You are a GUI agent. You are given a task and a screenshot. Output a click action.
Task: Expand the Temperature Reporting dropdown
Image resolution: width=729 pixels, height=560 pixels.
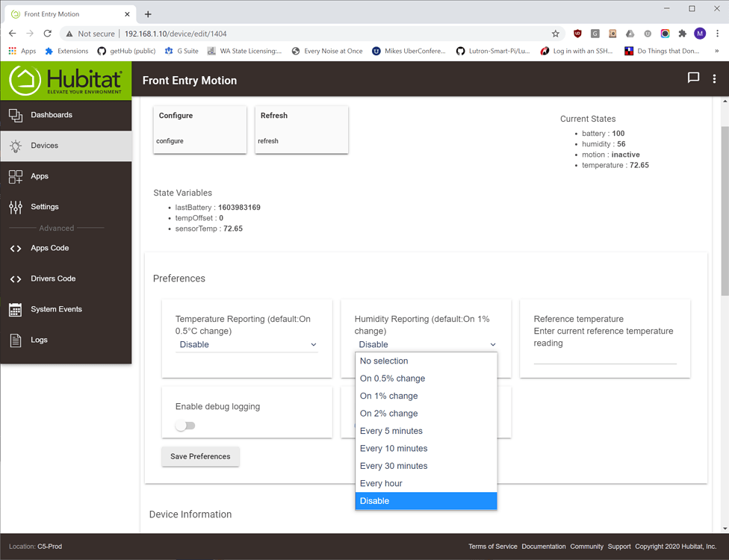coord(246,345)
